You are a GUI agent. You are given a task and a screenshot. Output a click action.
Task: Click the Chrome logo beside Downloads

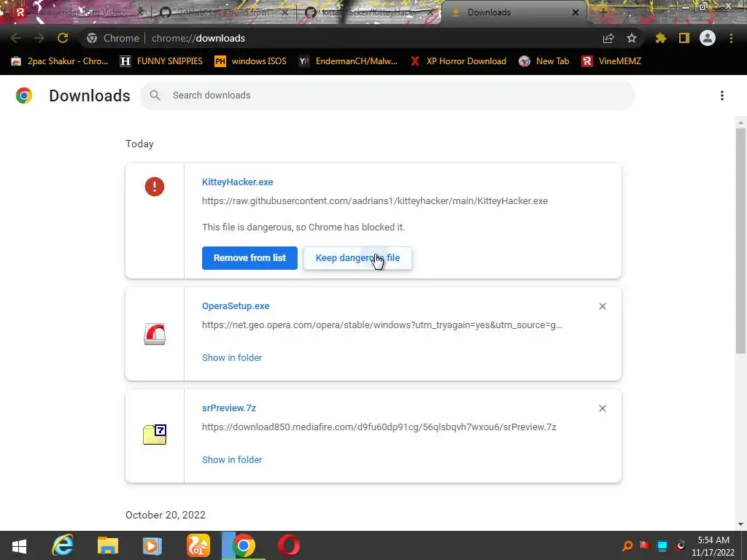click(24, 96)
